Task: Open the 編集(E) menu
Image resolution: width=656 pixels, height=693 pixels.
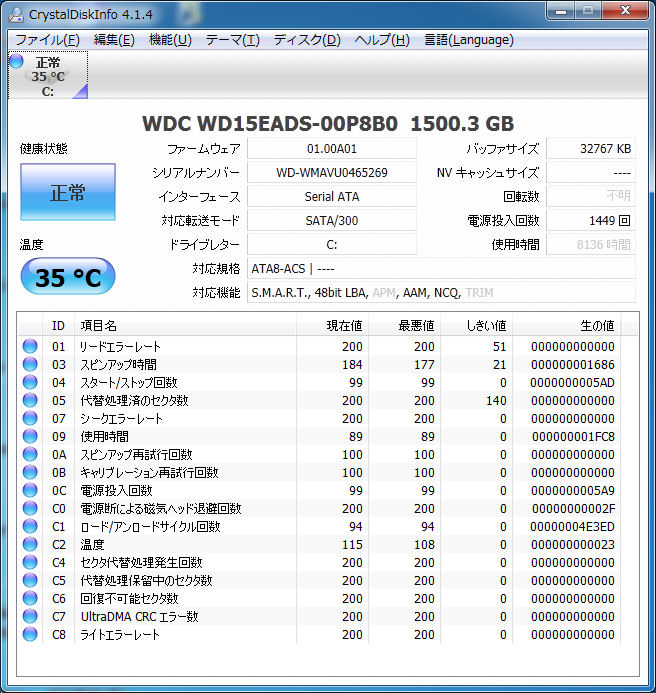Action: [x=114, y=40]
